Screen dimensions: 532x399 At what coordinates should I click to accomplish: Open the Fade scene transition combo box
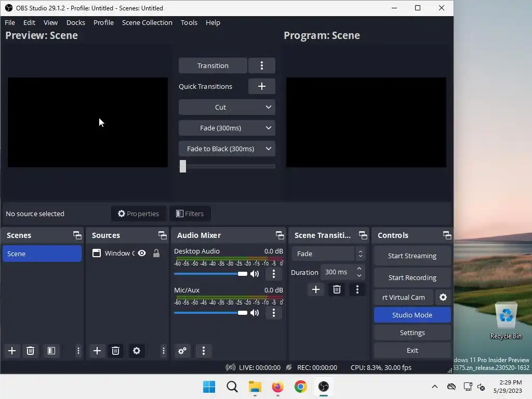pos(328,254)
